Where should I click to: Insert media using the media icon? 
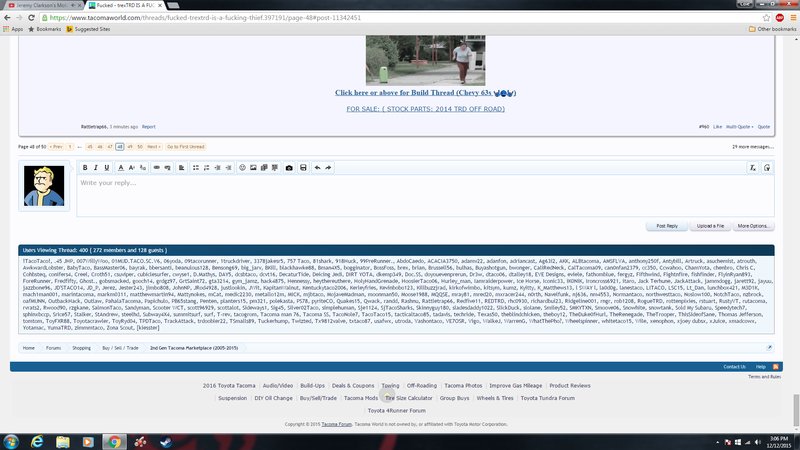tap(264, 168)
